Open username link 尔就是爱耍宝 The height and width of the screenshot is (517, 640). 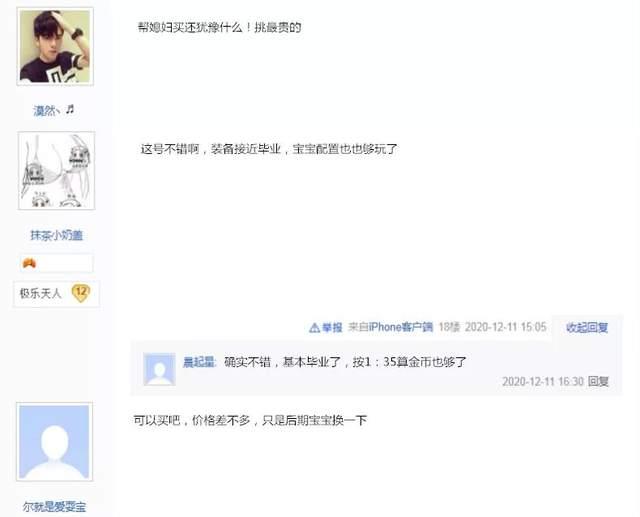(54, 507)
